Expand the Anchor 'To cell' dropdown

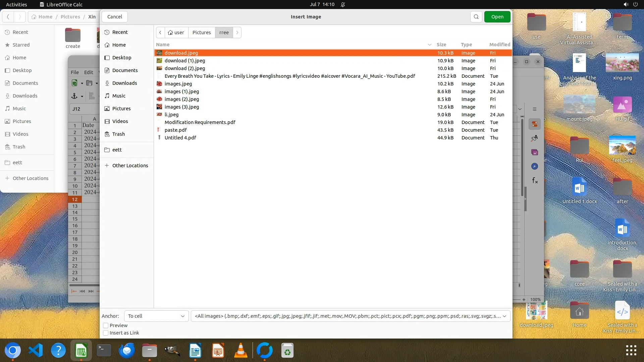click(x=156, y=316)
